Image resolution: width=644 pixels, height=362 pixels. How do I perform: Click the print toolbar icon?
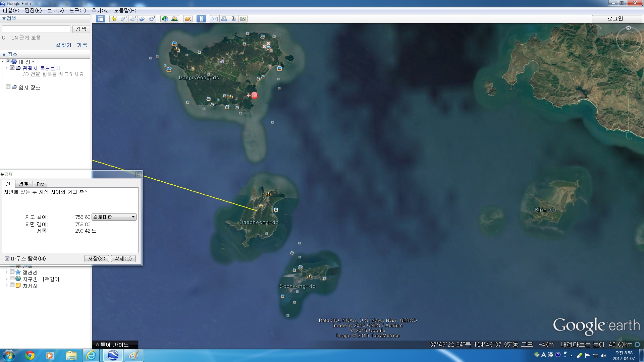coord(224,19)
